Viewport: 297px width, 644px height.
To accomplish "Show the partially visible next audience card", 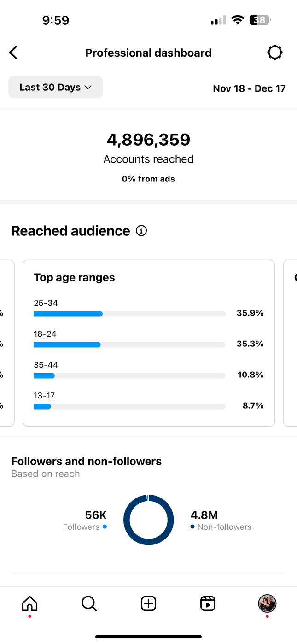I will click(290, 343).
